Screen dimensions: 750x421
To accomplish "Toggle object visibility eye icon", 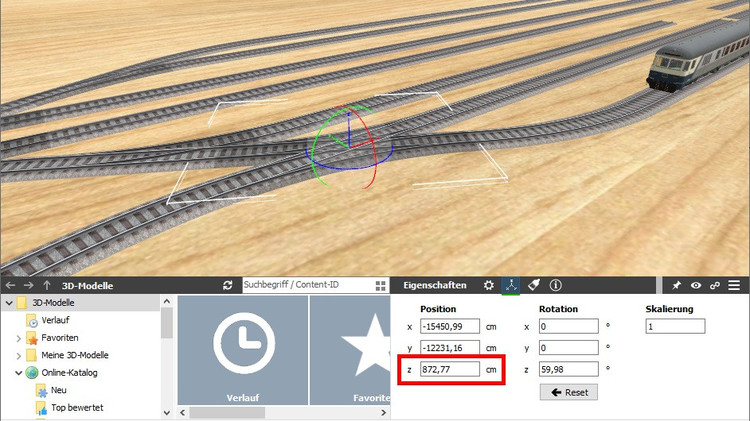I will pyautogui.click(x=696, y=286).
